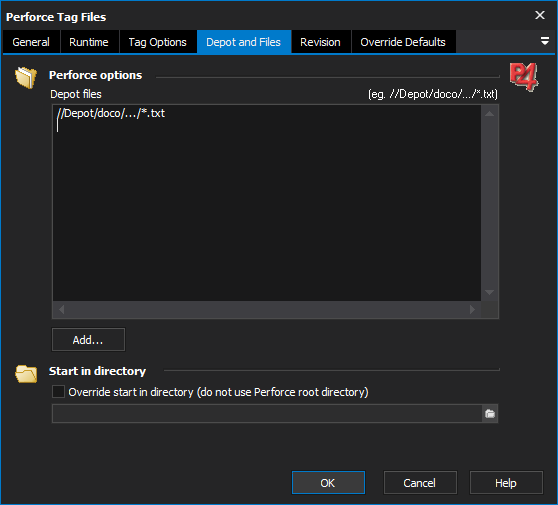Click the Perforce options folder icon
This screenshot has height=505, width=558.
click(x=26, y=77)
